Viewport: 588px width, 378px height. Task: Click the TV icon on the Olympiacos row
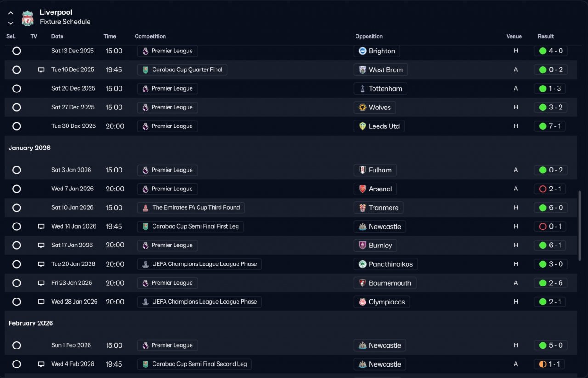41,302
